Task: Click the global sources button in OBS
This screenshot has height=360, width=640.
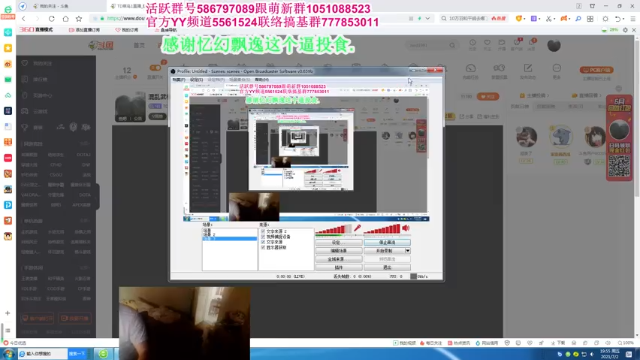Action: (x=338, y=259)
